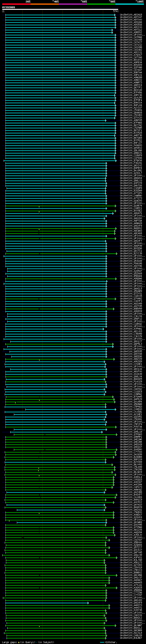This screenshot has width=146, height=644.
Task: Select label UniRef100_B0X5E2
Action: click(131, 211)
